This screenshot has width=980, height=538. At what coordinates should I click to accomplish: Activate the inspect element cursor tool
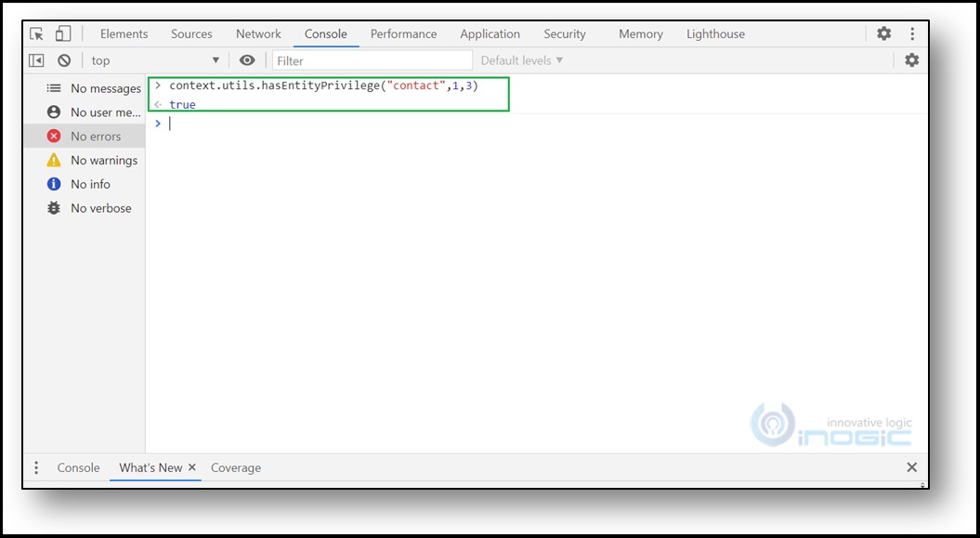point(36,33)
